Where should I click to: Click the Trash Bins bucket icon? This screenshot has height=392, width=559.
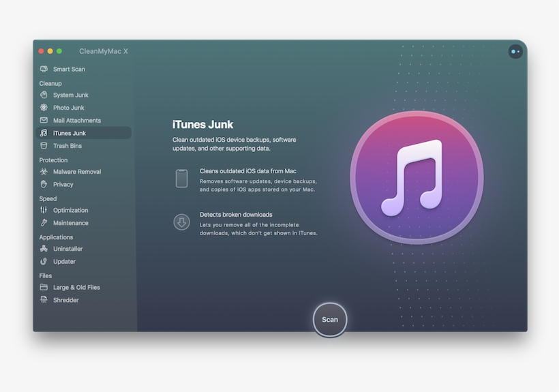point(44,145)
